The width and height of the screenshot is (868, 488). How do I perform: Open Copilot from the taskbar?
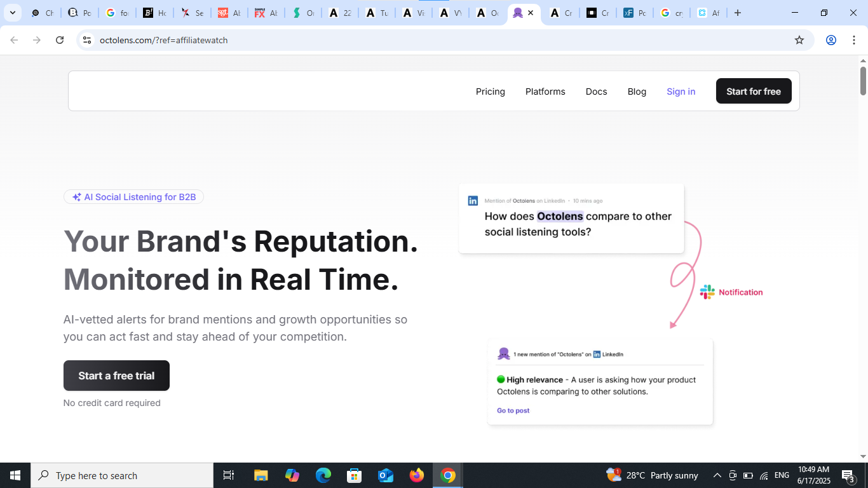pos(292,475)
